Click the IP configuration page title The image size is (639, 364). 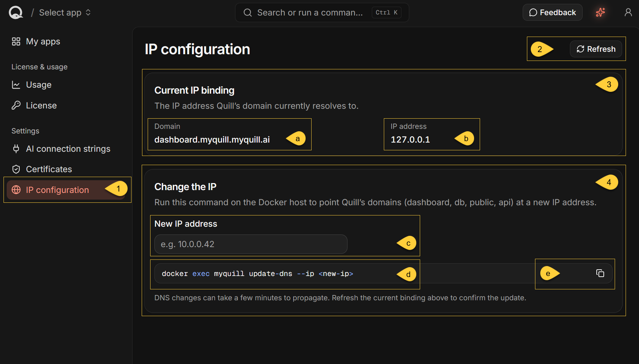[x=197, y=49]
